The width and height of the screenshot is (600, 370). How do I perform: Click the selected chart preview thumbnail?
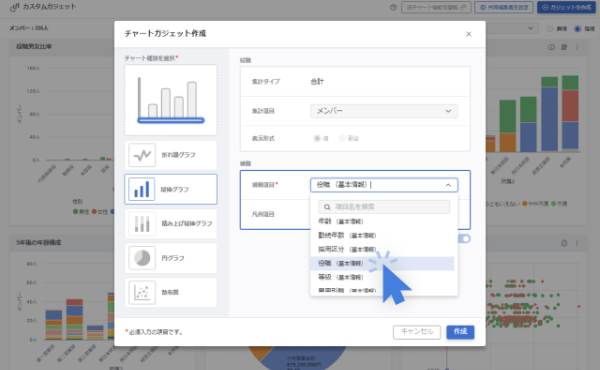[x=171, y=100]
